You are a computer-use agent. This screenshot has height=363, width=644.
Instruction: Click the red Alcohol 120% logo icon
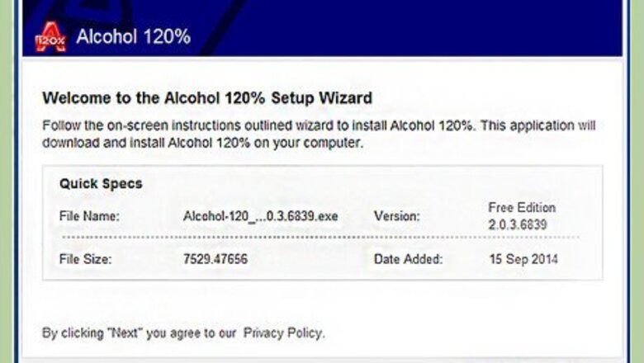click(x=50, y=37)
